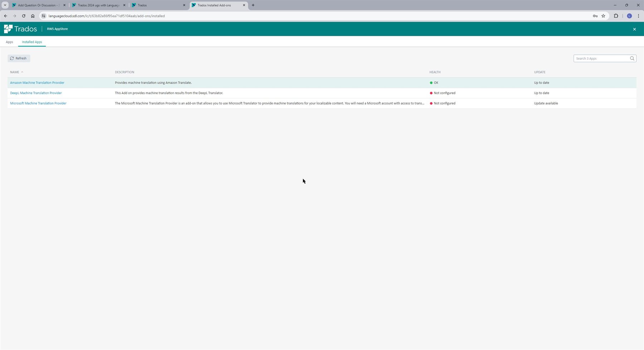The image size is (644, 350).
Task: Click the Not configured indicator for Microsoft provider
Action: (x=443, y=103)
